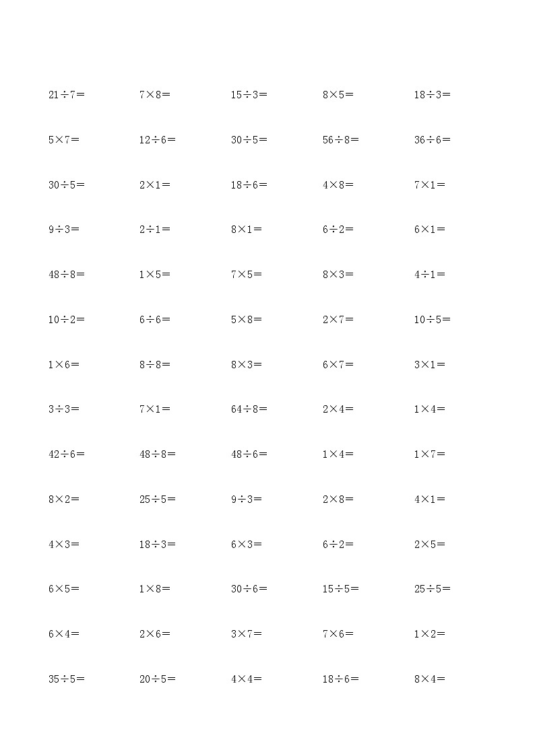Click the 10÷5= problem
The image size is (535, 756).
(x=433, y=320)
